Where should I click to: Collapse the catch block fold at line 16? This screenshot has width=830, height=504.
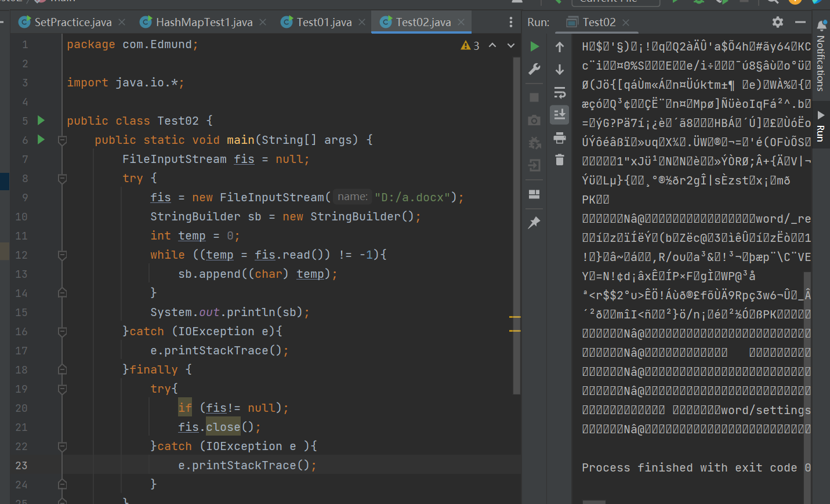[x=63, y=331]
